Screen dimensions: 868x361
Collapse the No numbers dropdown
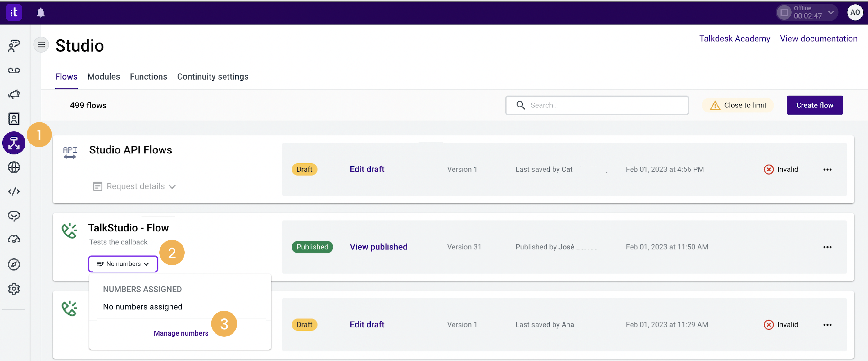[123, 264]
